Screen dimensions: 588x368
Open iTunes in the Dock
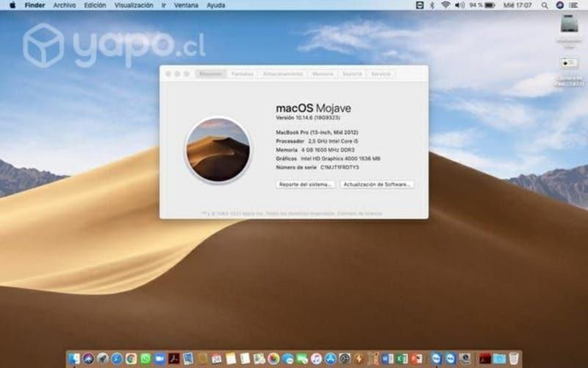pyautogui.click(x=316, y=358)
